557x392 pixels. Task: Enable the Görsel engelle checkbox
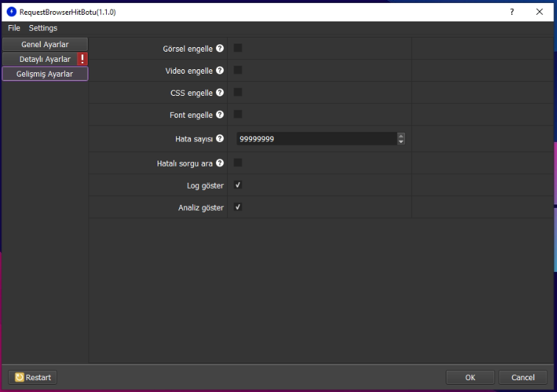point(238,49)
